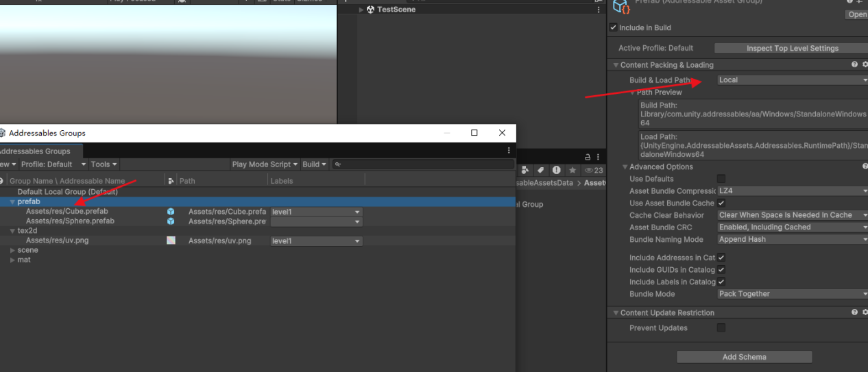Collapse the prefab group in Addressables Groups
Viewport: 868px width, 372px height.
click(12, 202)
